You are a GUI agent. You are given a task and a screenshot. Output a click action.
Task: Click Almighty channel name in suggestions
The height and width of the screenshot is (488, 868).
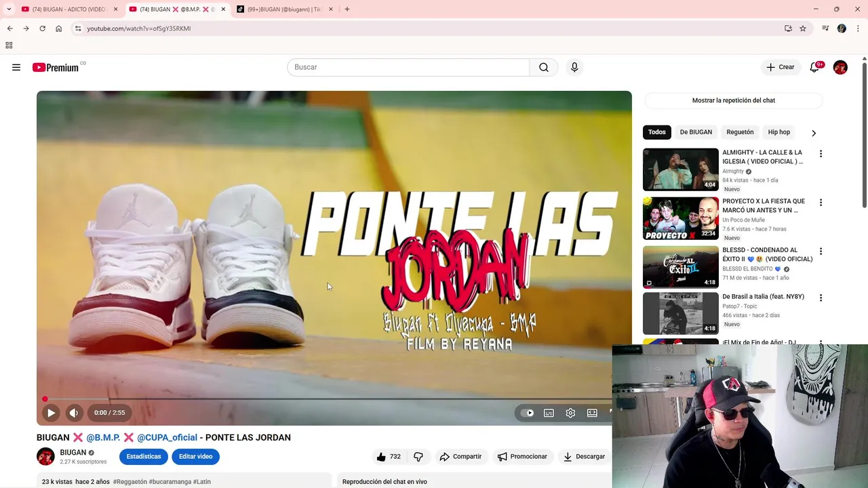click(x=733, y=171)
